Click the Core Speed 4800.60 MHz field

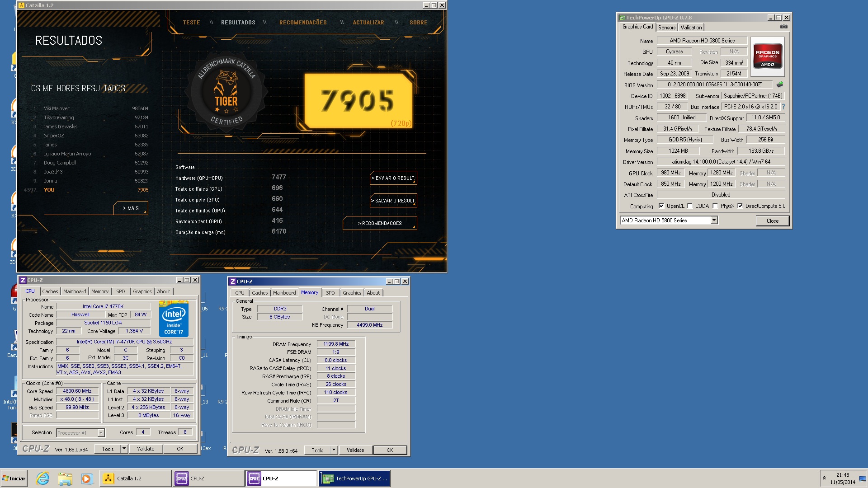click(x=77, y=391)
